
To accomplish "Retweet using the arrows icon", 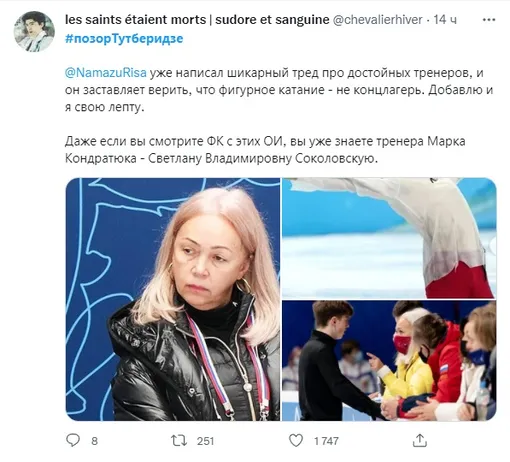I will click(179, 440).
